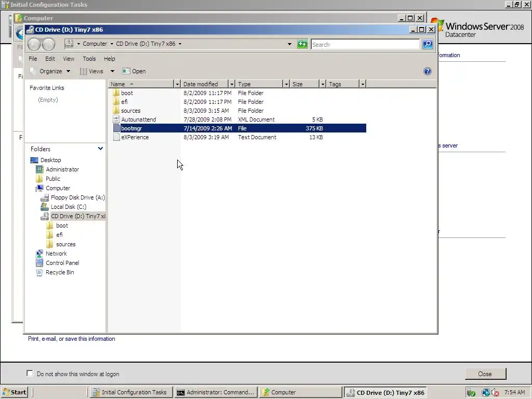Click the green Refresh icon in address bar
Image resolution: width=532 pixels, height=399 pixels.
pos(302,44)
